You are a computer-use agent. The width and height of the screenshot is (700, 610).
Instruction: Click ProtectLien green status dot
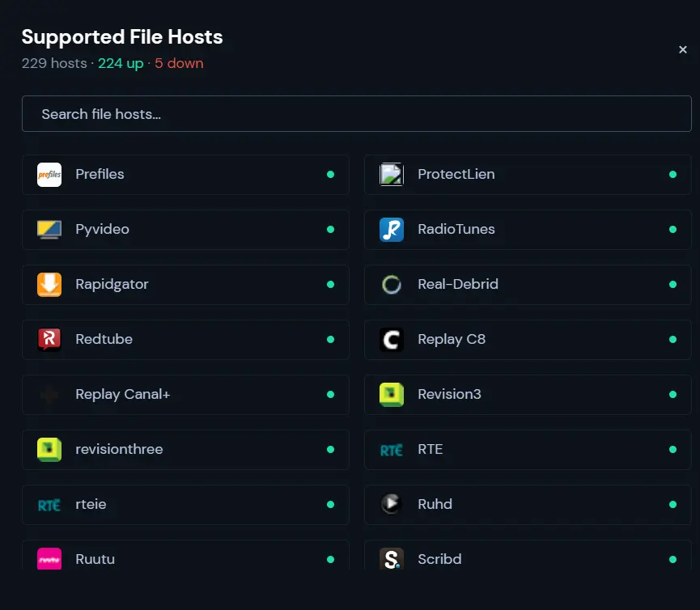coord(672,175)
